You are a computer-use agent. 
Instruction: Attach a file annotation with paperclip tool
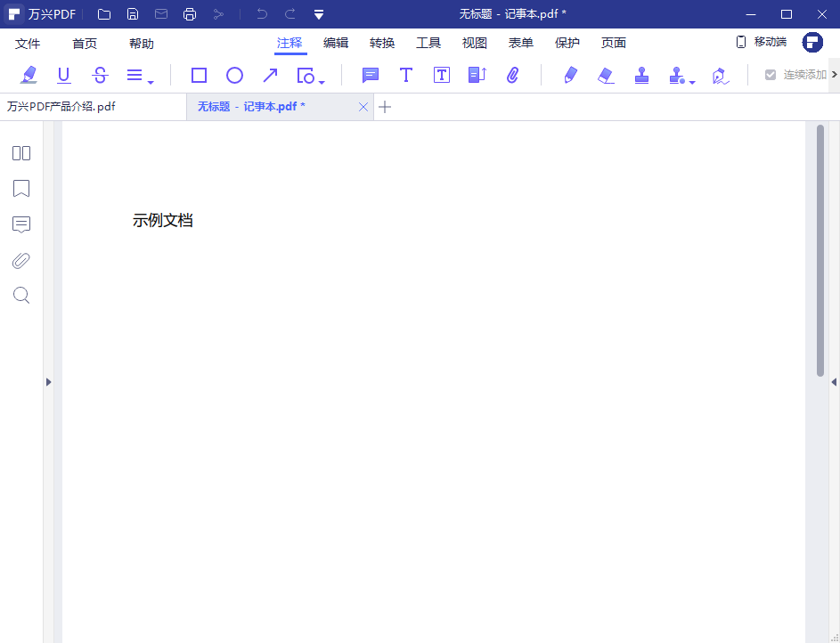pyautogui.click(x=513, y=75)
